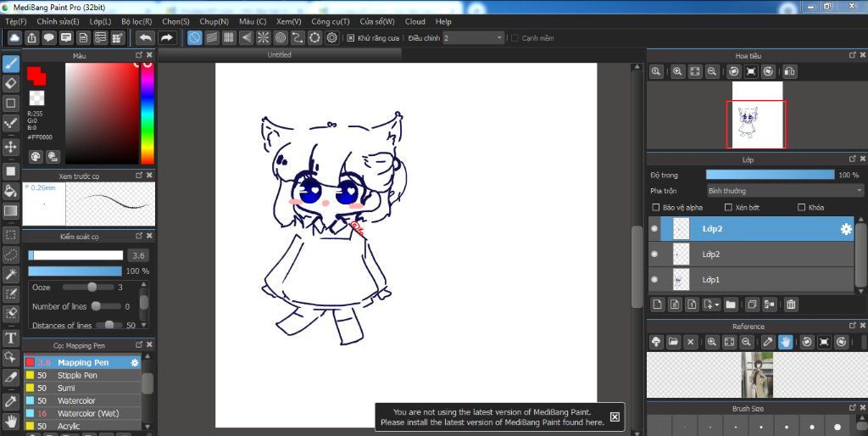
Task: Click the cloud icon in top toolbar
Action: 14,37
